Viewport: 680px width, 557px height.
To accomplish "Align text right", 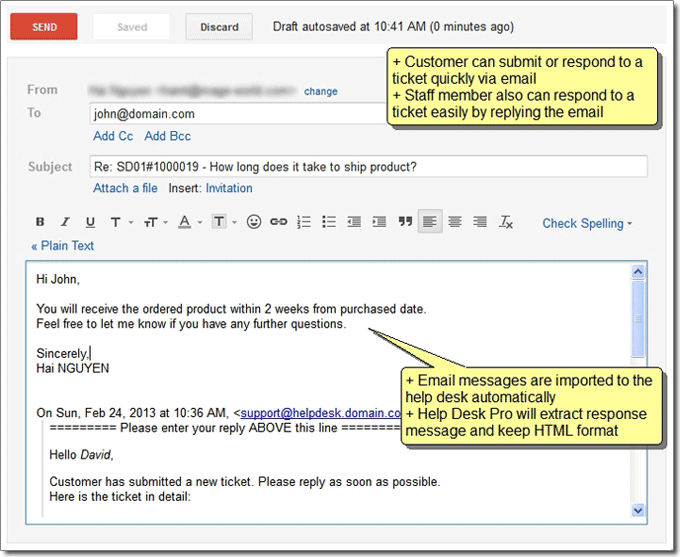I will [480, 222].
